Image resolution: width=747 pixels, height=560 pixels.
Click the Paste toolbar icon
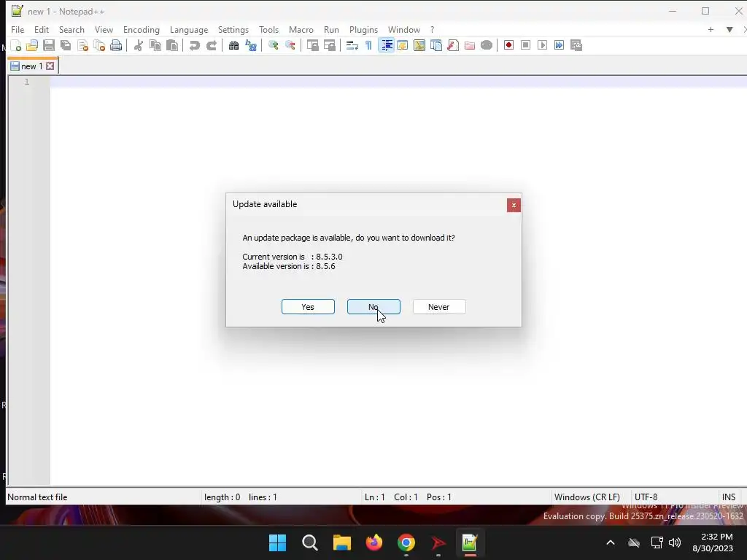click(172, 45)
